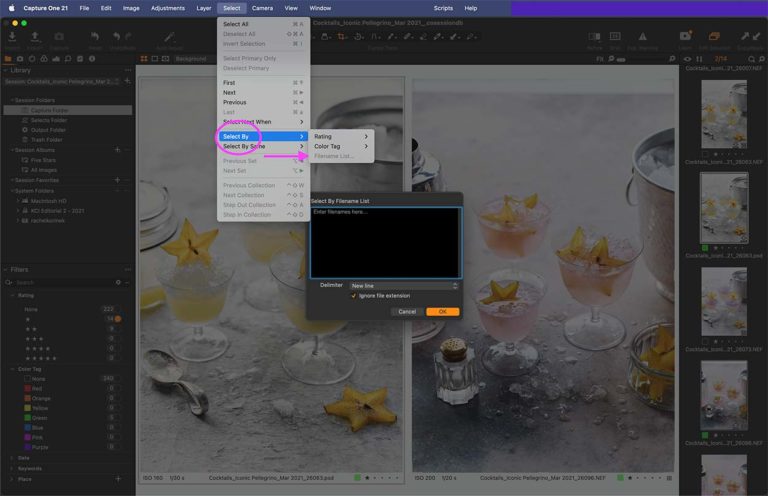Filter by Green color tag swatch
The image size is (768, 496).
28,418
